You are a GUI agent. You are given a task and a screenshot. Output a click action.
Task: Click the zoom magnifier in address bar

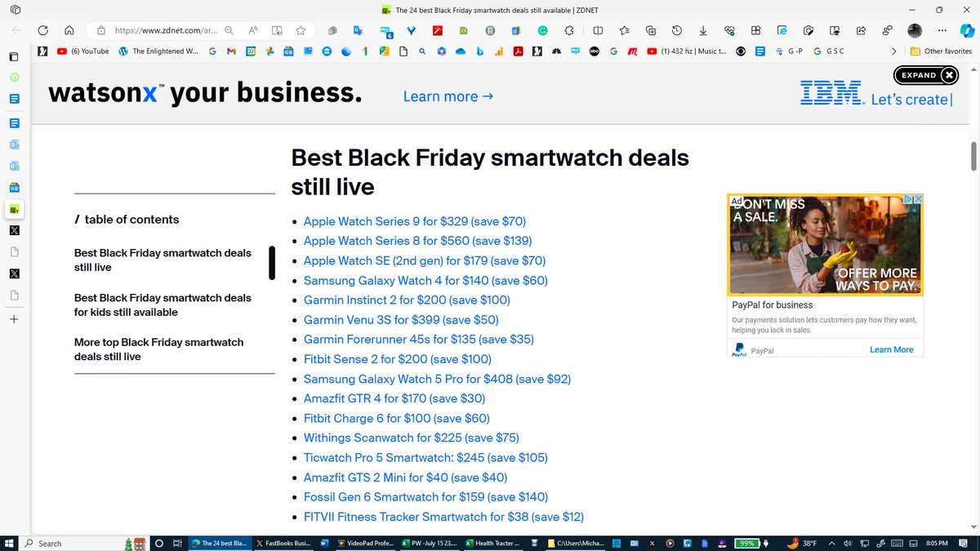point(229,30)
